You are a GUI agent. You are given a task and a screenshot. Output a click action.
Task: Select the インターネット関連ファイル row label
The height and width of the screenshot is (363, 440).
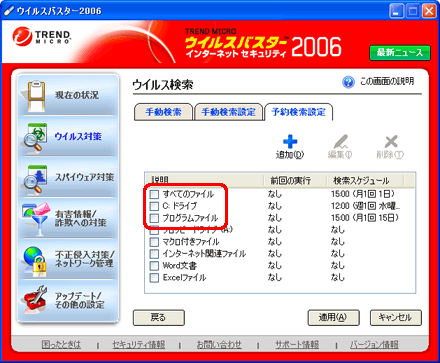click(204, 254)
